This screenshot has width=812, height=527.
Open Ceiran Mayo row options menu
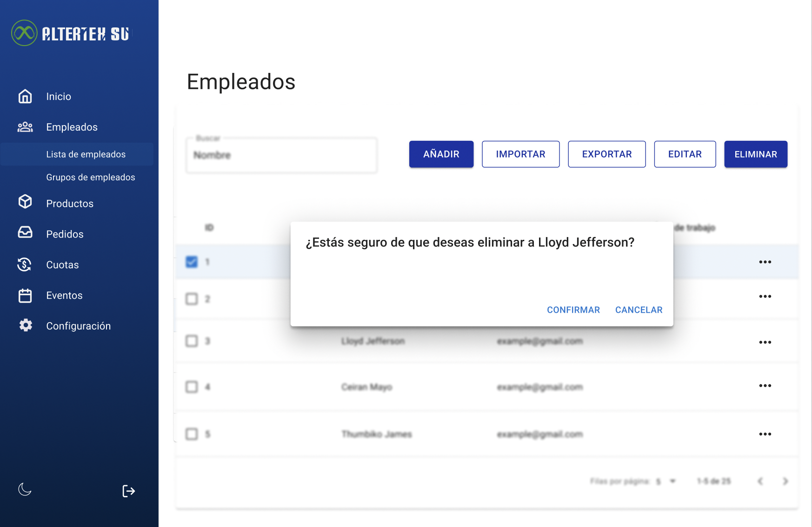[x=765, y=386]
